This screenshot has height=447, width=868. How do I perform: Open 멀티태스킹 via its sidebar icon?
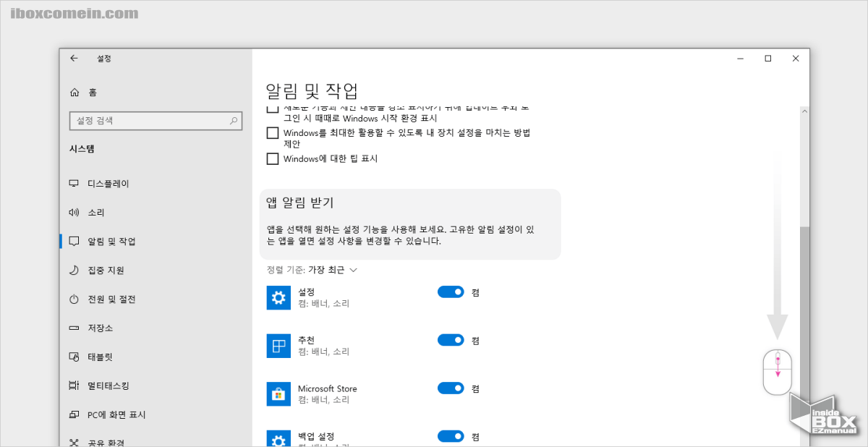(x=75, y=386)
